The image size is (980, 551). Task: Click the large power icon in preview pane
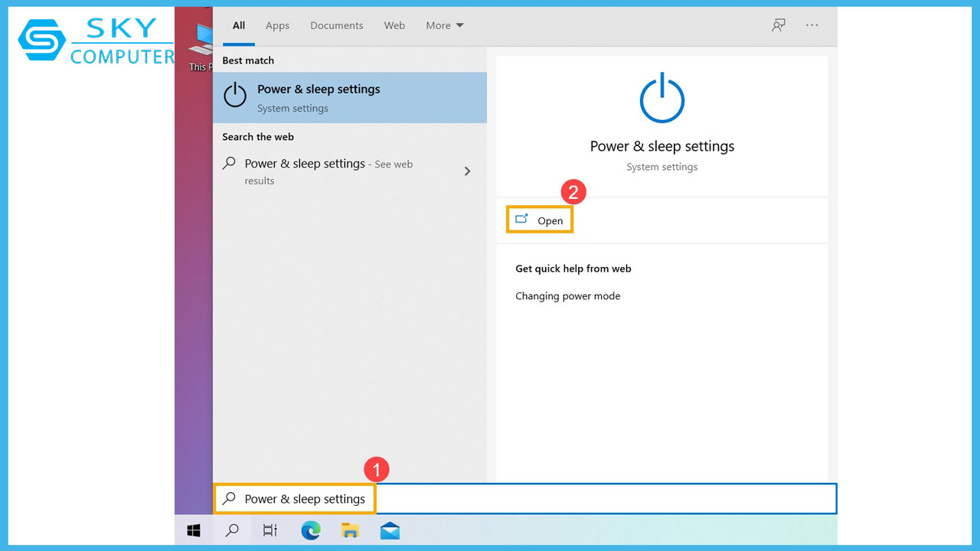pyautogui.click(x=661, y=99)
